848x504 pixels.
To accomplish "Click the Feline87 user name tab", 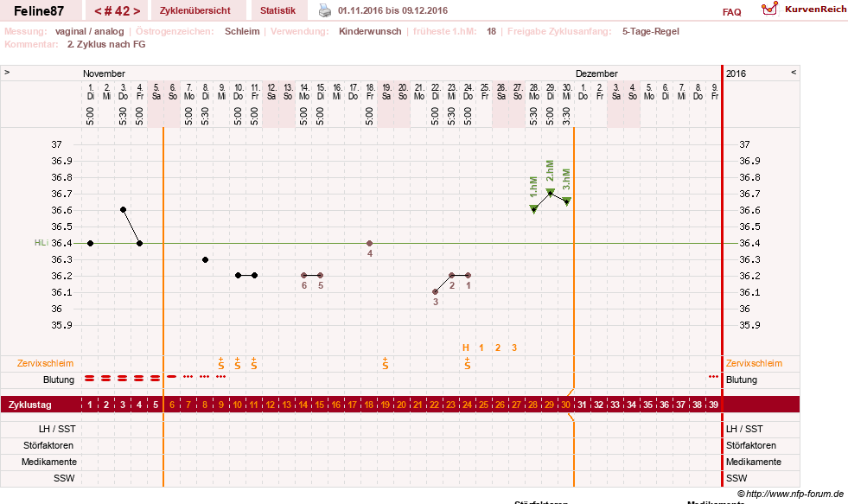I will (39, 11).
